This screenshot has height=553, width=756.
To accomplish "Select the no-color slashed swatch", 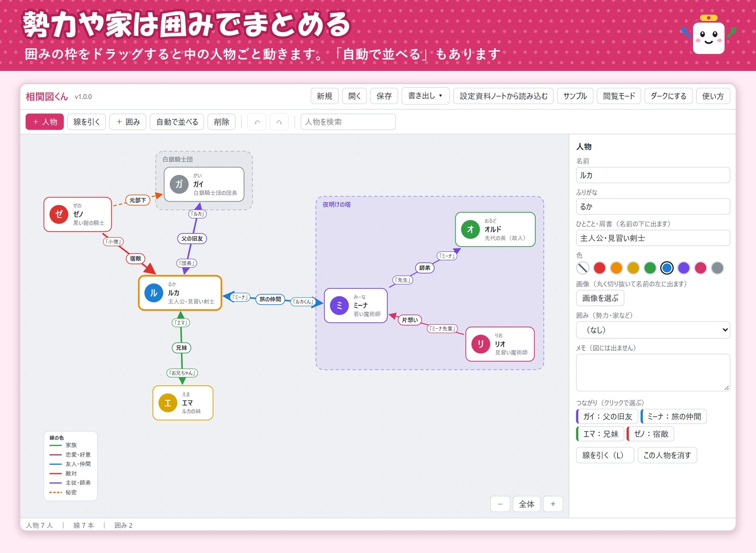I will [x=583, y=268].
